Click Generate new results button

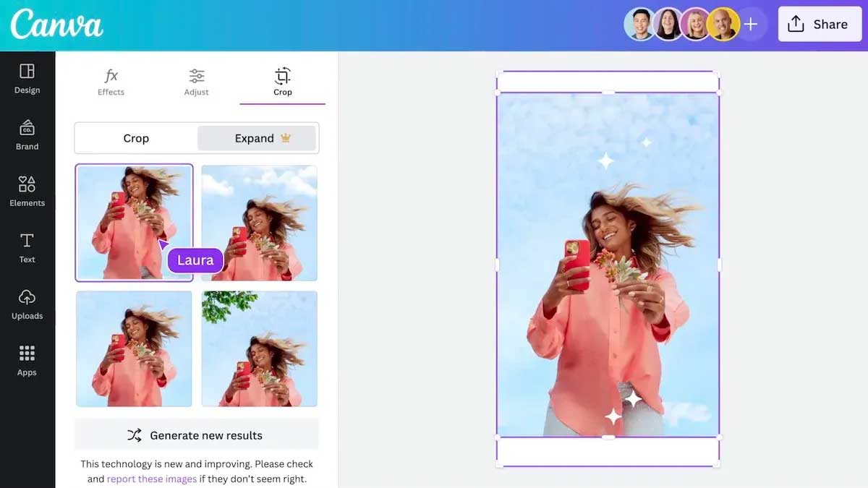click(x=196, y=435)
